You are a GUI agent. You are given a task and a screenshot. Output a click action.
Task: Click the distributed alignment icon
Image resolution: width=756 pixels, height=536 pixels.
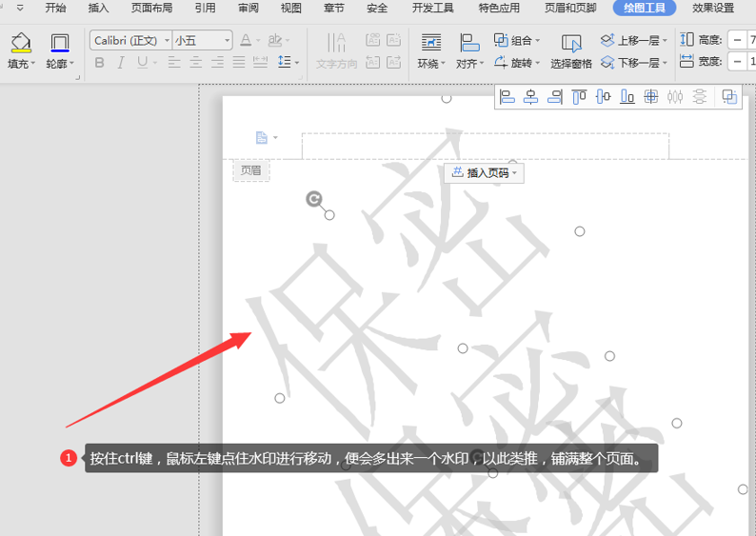(x=260, y=62)
